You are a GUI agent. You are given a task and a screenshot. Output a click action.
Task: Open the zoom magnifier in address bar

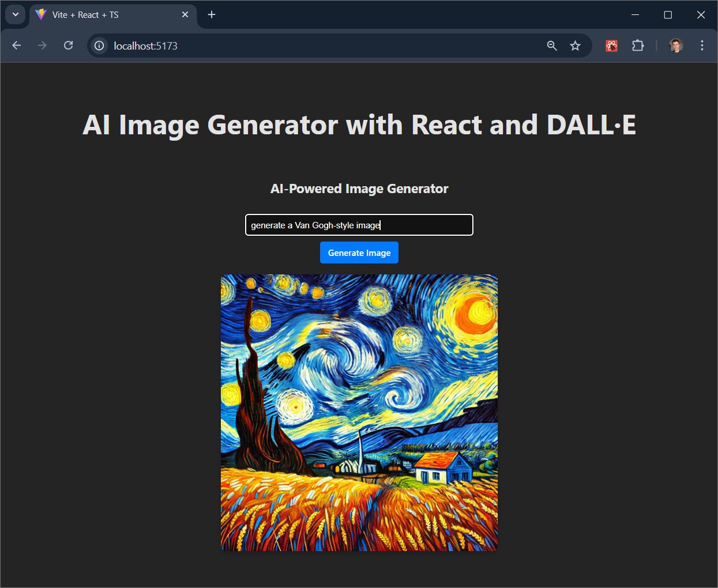pyautogui.click(x=552, y=46)
